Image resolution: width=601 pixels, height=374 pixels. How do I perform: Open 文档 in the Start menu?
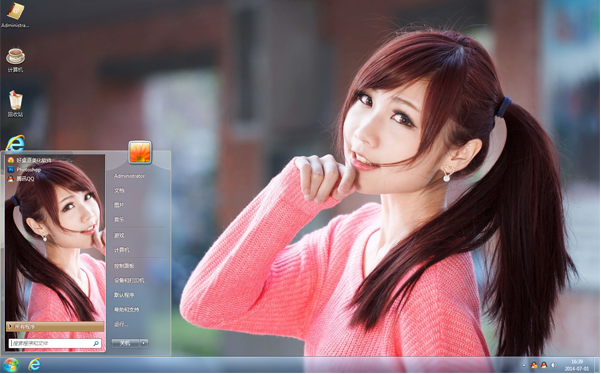(119, 190)
